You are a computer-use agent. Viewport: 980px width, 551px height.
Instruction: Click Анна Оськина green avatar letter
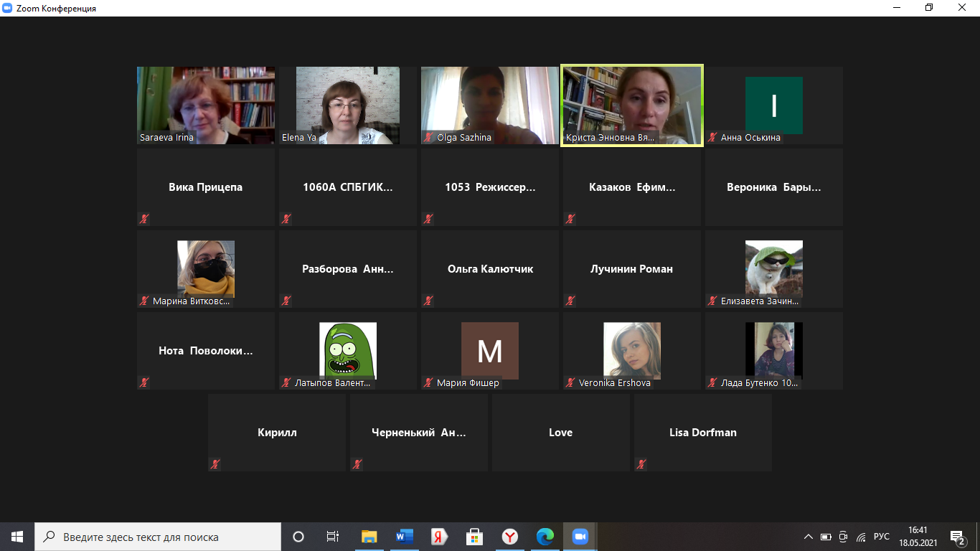pos(774,105)
